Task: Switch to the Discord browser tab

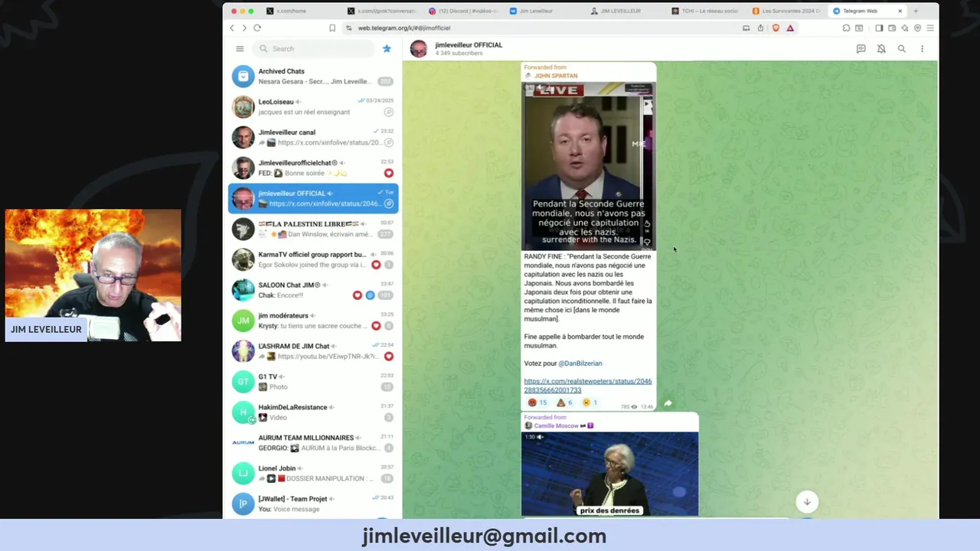Action: click(x=463, y=11)
